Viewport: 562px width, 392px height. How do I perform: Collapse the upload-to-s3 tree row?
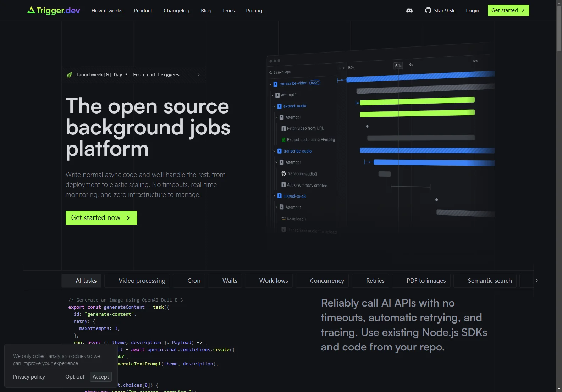coord(274,195)
